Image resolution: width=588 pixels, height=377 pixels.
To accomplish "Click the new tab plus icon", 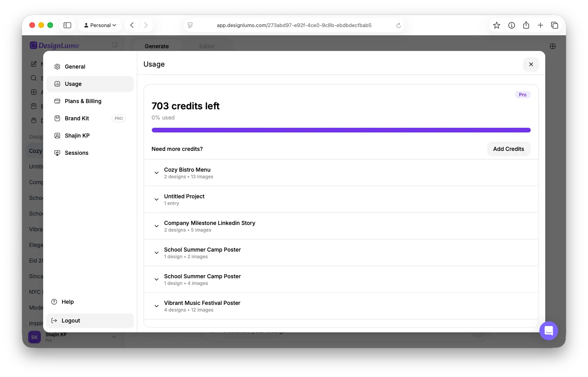I will pos(541,25).
